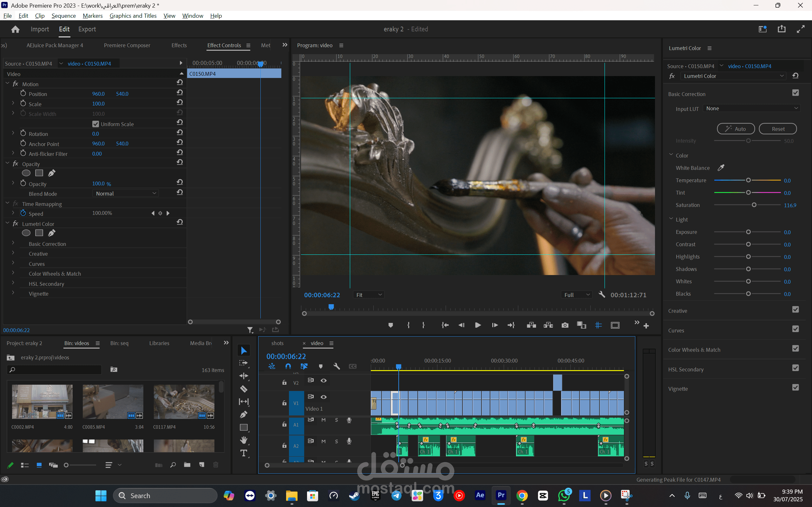Open the Input LUT dropdown
Viewport: 812px width, 507px height.
pyautogui.click(x=751, y=108)
